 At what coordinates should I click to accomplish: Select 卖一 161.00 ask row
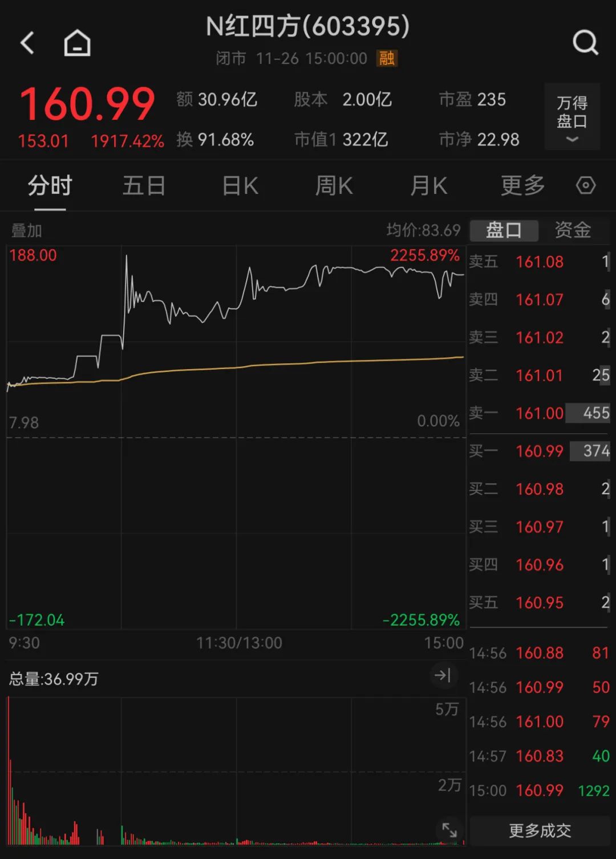click(539, 413)
